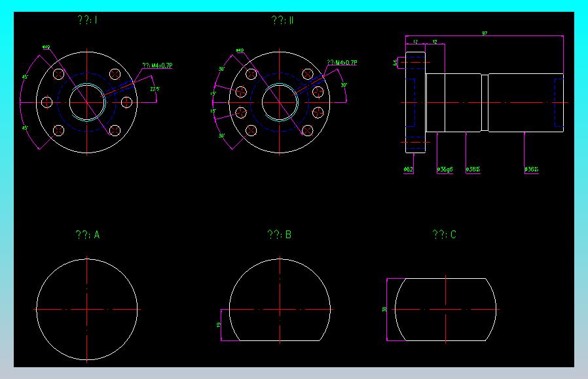Select the M4x0.7P note in view I

158,65
